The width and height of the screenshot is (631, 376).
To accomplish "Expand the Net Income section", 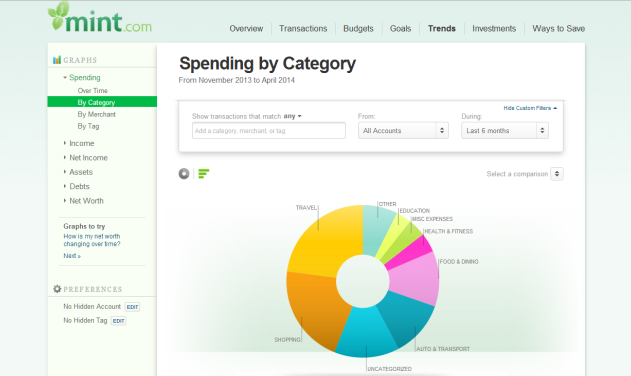I will (86, 158).
